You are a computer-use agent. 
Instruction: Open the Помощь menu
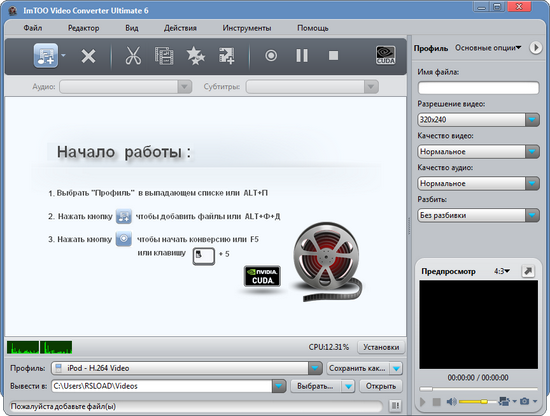(313, 28)
